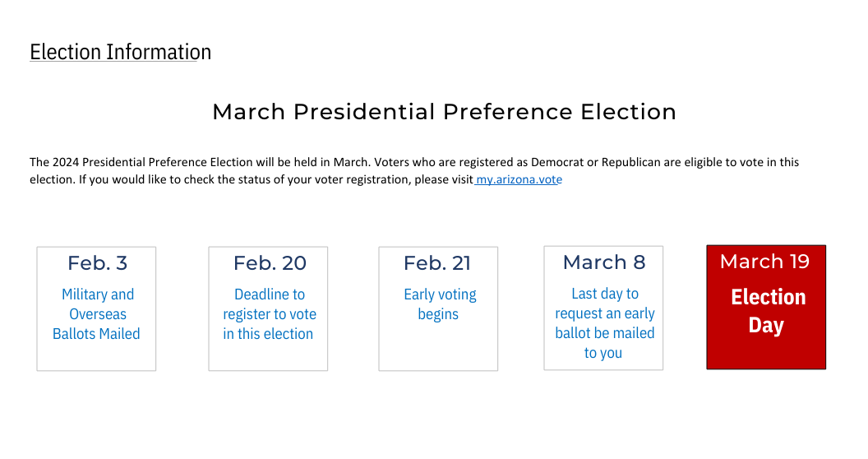Click the Early voting begins text

(x=440, y=304)
